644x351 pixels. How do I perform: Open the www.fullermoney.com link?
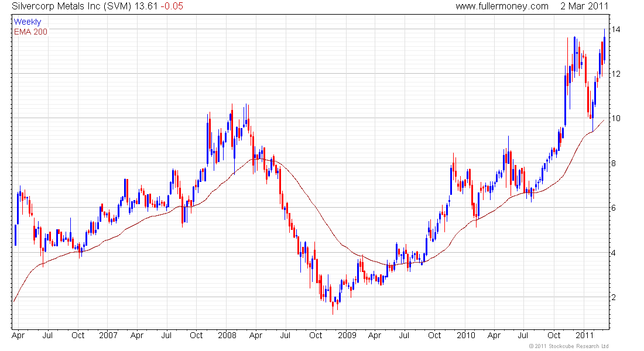501,6
